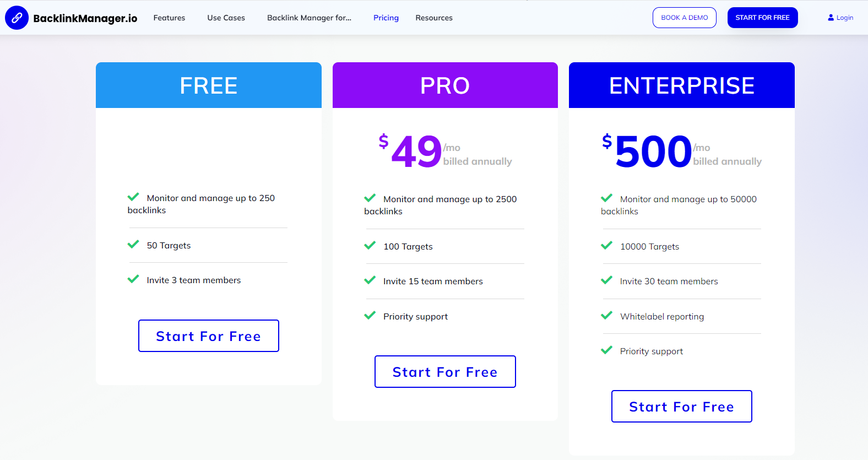The width and height of the screenshot is (868, 460).
Task: Click checkmark beside Invite 30 team members
Action: tap(606, 280)
